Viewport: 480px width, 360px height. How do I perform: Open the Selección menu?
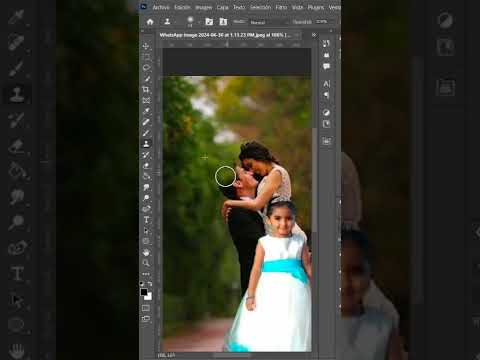(x=260, y=7)
